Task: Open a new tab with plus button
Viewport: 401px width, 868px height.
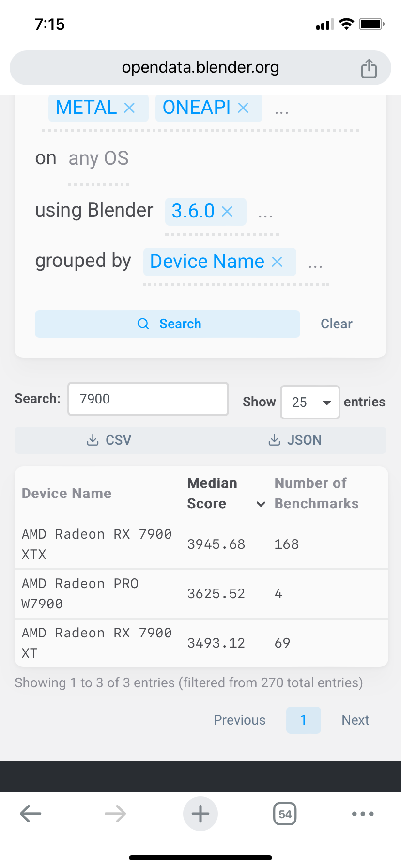Action: [200, 814]
